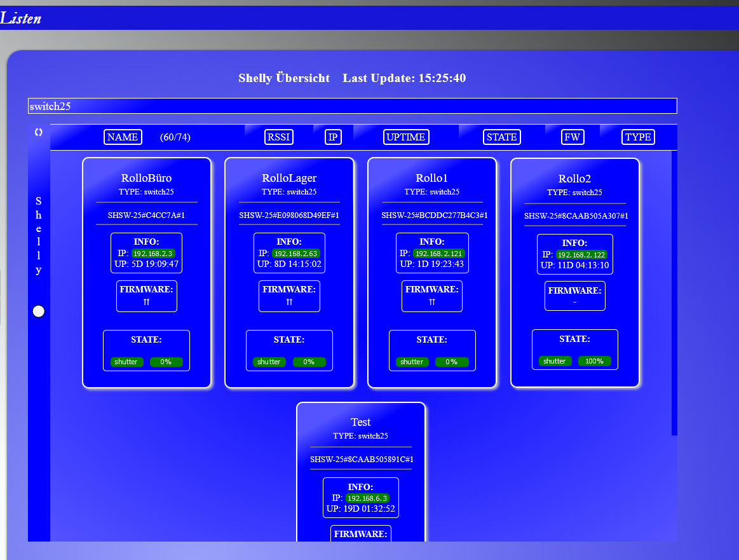Sort devices by RSSI

point(279,137)
